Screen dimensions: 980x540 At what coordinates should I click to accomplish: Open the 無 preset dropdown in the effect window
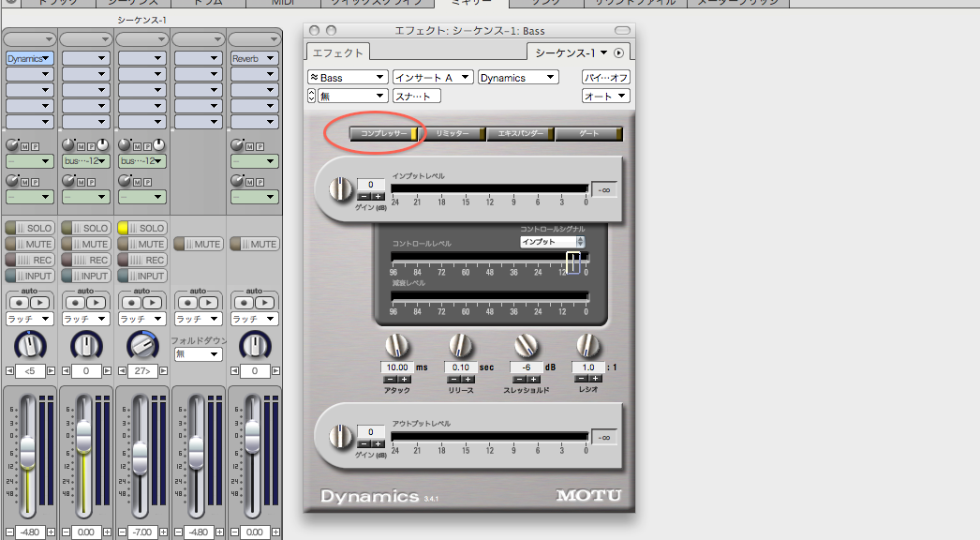pyautogui.click(x=353, y=96)
